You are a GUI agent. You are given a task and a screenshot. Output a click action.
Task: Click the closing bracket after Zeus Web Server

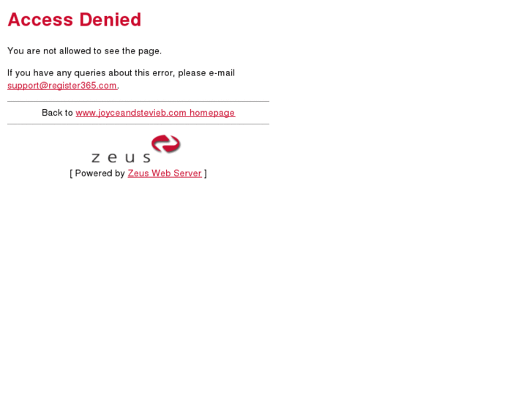click(206, 174)
